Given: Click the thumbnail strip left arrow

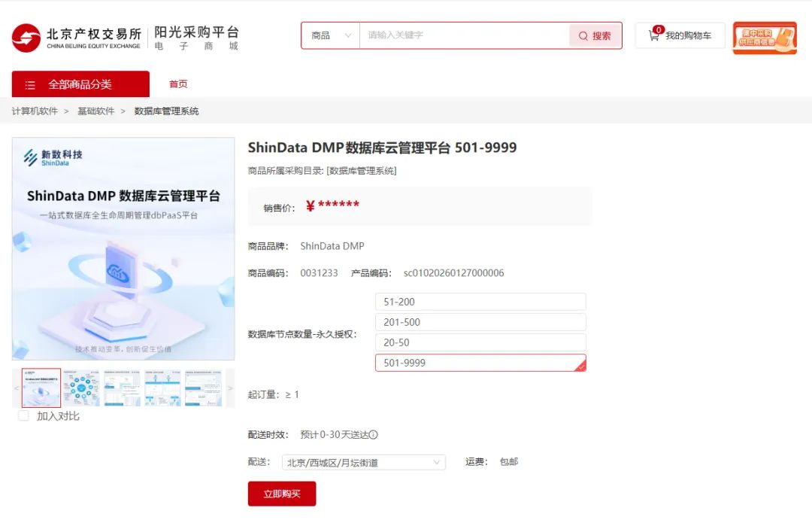Looking at the screenshot, I should click(17, 388).
